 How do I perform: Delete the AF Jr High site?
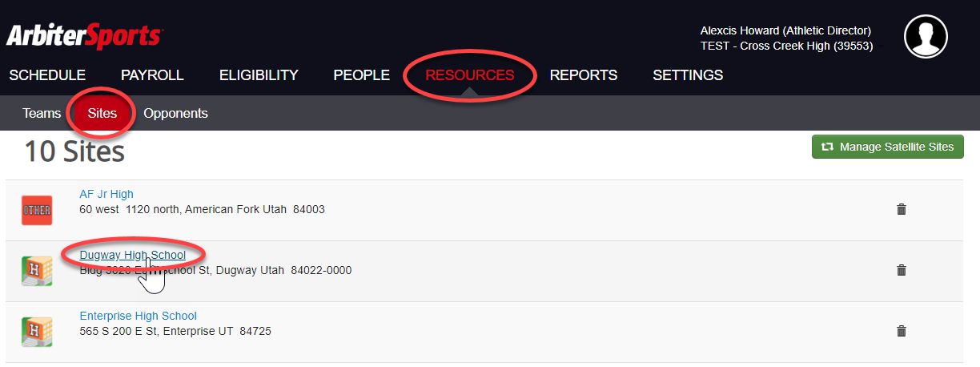click(902, 209)
